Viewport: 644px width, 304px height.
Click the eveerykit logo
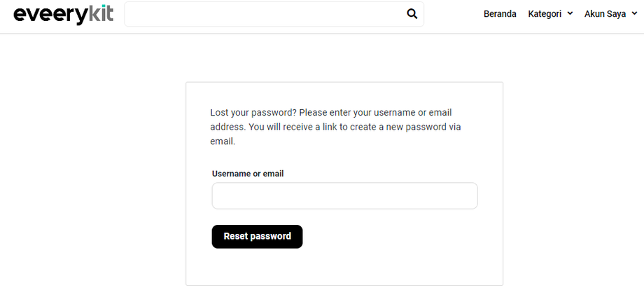[63, 14]
